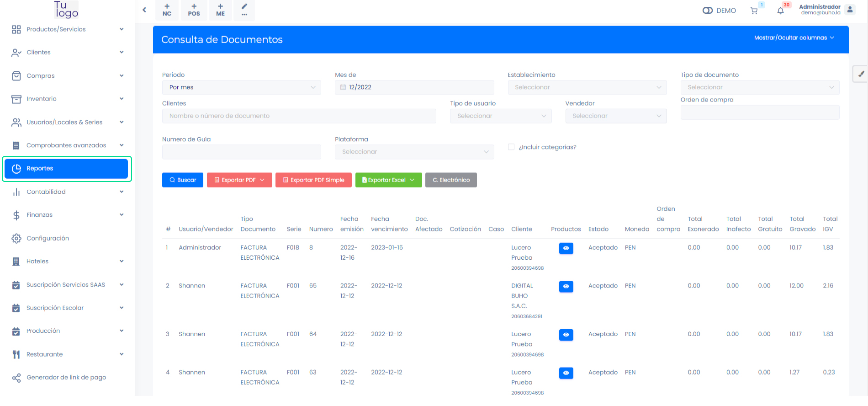868x406 pixels.
Task: Open the shopping cart icon
Action: pos(754,11)
